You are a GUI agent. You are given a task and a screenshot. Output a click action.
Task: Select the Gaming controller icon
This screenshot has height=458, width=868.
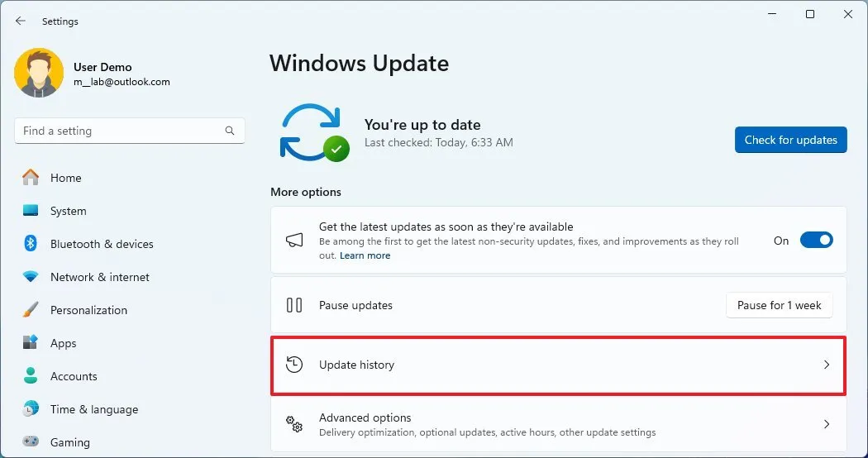31,441
